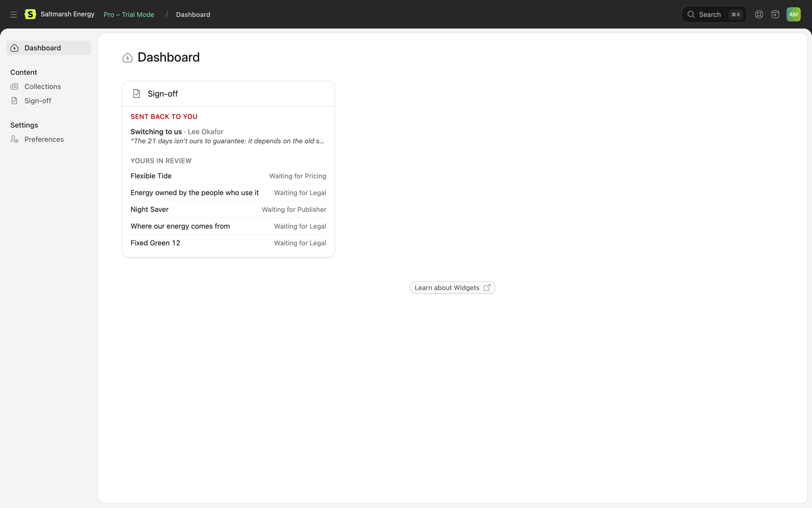
Task: Open help via the lifebuoy icon
Action: [759, 15]
